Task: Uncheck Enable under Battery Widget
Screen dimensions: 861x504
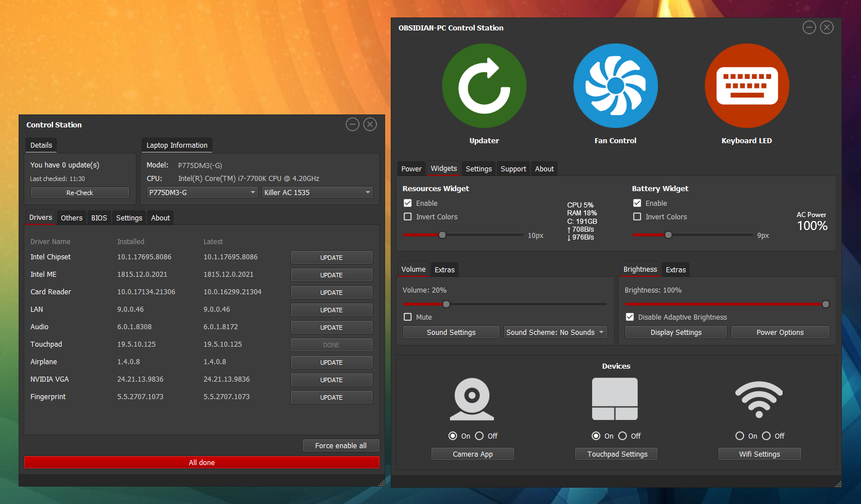Action: [x=637, y=203]
